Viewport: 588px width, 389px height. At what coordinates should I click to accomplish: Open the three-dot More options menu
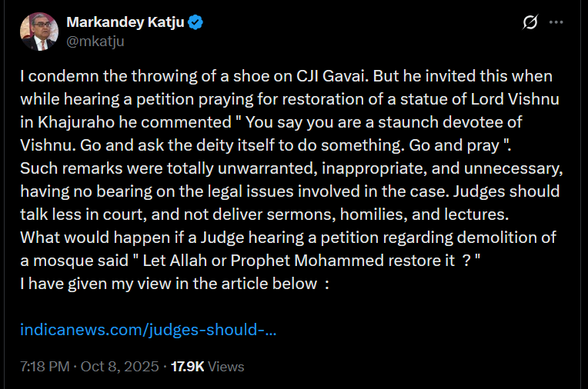pos(556,23)
